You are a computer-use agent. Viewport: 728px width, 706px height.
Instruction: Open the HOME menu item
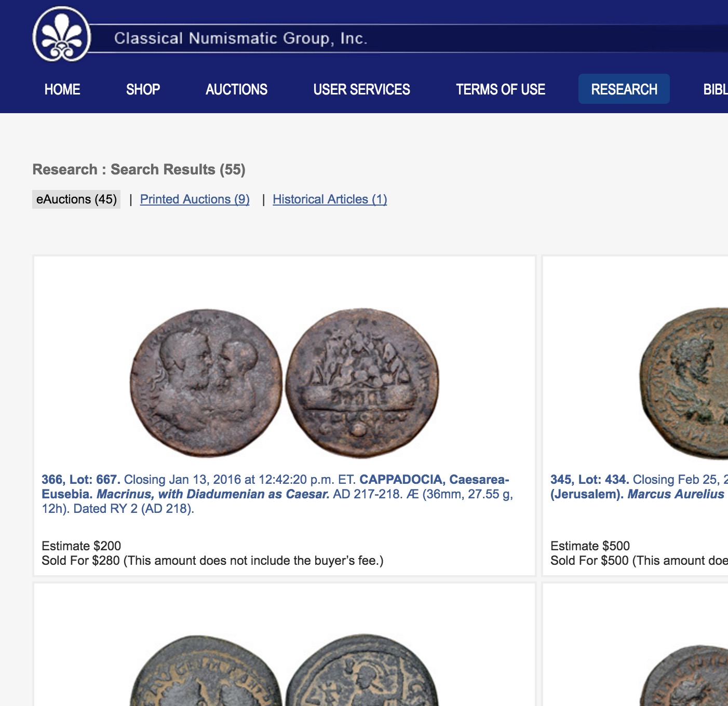[62, 89]
